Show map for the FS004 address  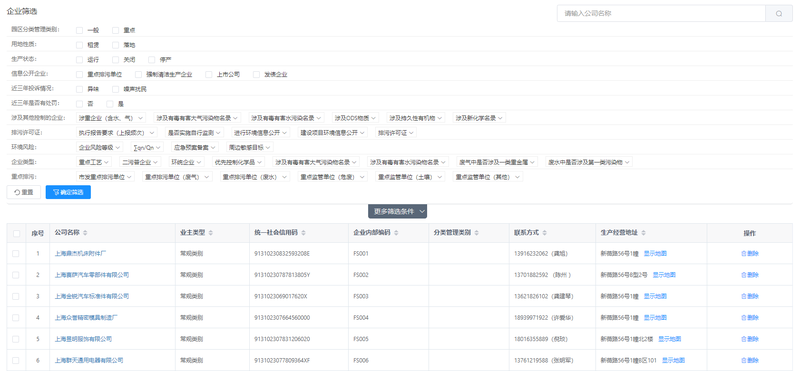pos(655,317)
